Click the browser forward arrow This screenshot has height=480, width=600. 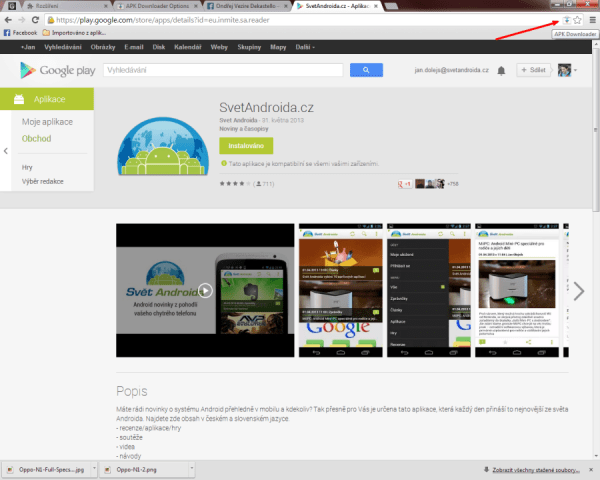click(22, 20)
